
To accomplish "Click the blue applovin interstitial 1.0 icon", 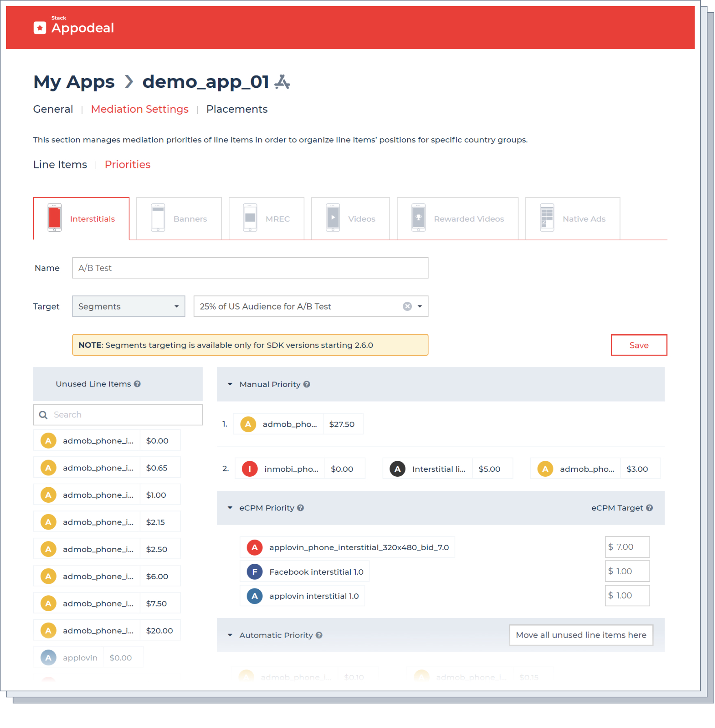I will pos(255,596).
